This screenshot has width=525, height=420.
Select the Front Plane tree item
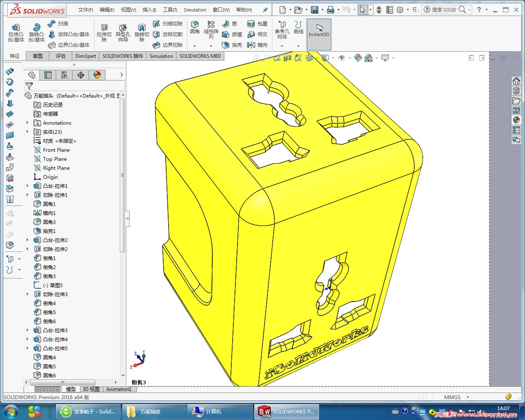coord(52,150)
